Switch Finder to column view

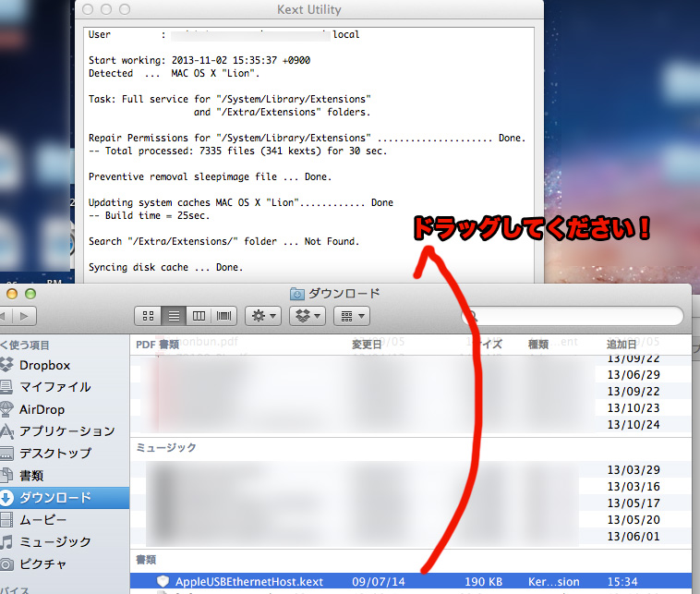coord(199,316)
